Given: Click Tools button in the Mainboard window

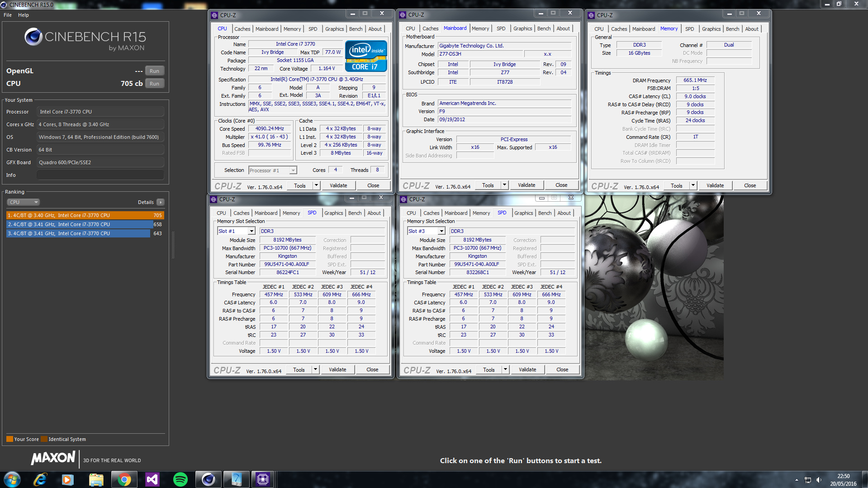Looking at the screenshot, I should tap(488, 185).
